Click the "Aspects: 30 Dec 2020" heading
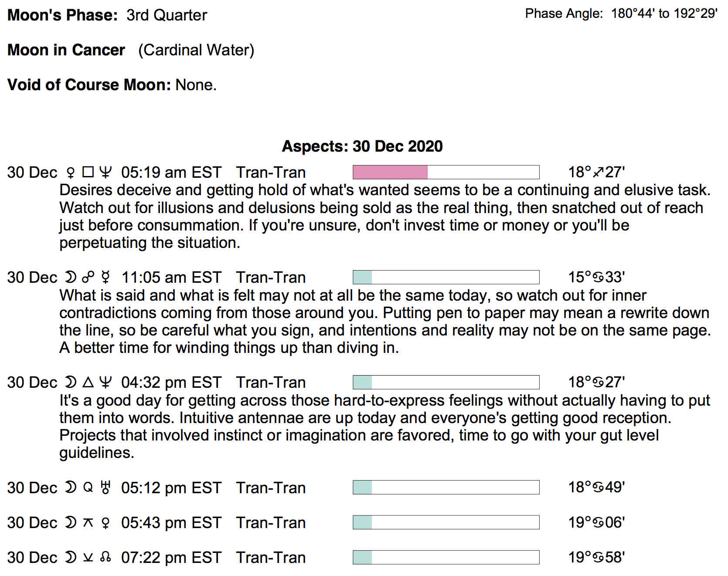 tap(362, 146)
